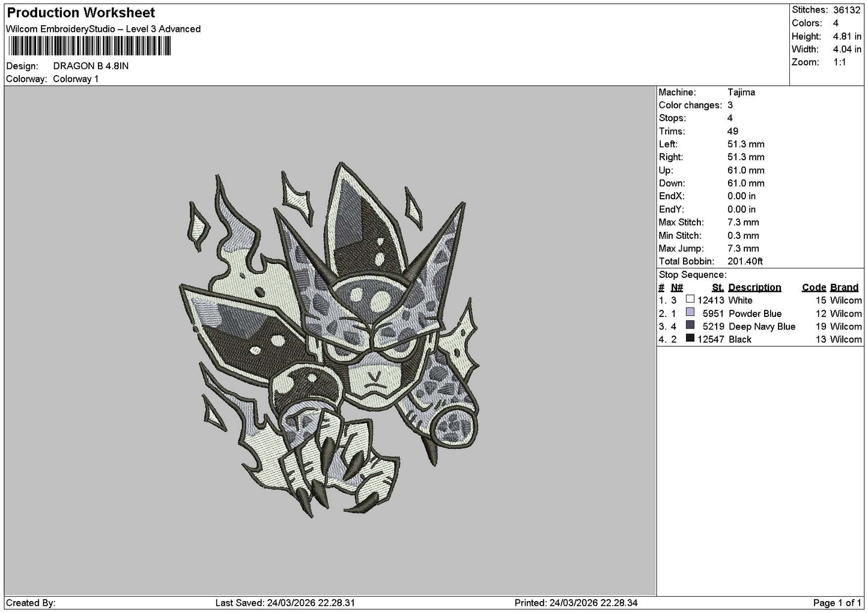
Task: Click the 'Code' column header
Action: coord(814,288)
